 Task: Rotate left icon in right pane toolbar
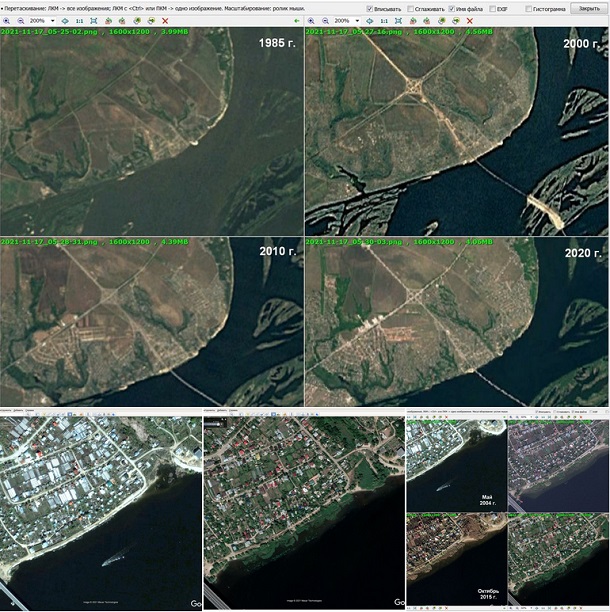[413, 21]
